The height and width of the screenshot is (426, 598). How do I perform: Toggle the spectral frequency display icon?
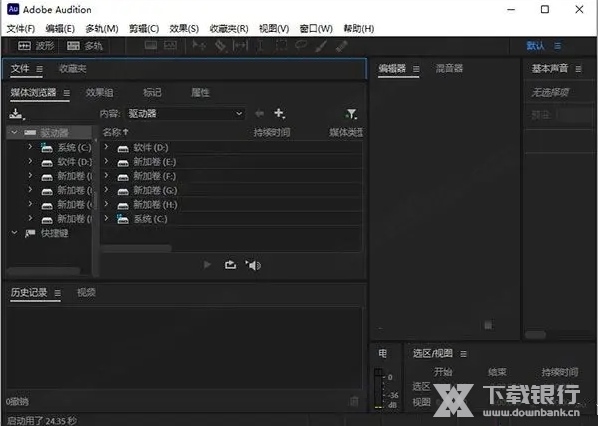[x=151, y=46]
